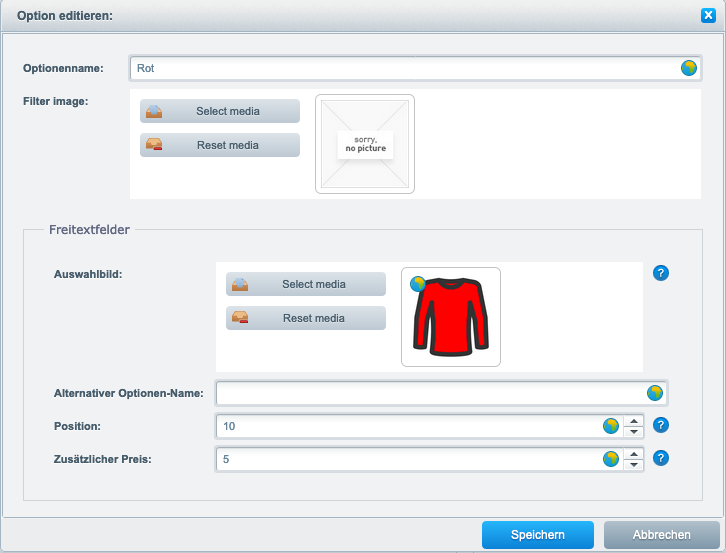726x553 pixels.
Task: Click the Option editieren title text
Action: pos(65,16)
